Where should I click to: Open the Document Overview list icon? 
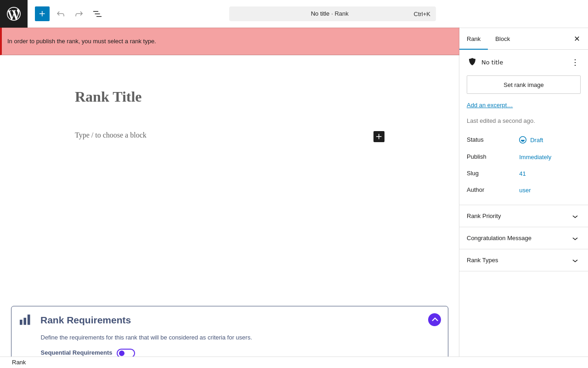[x=97, y=14]
